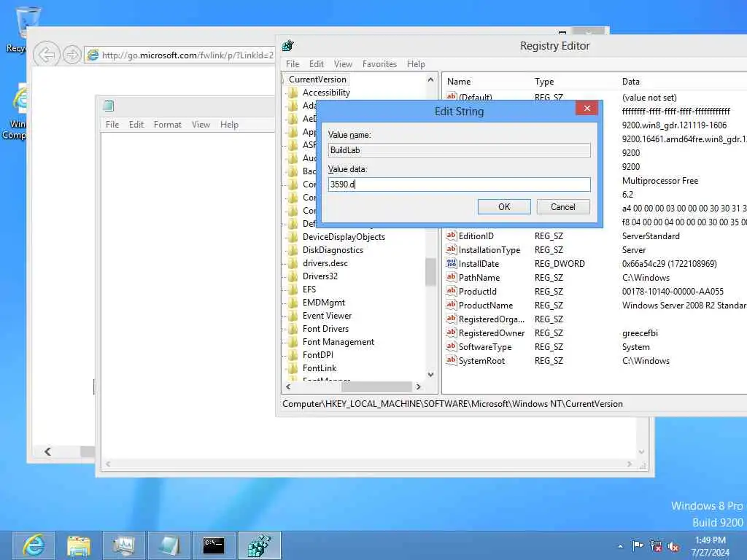
Task: Click SystemRoot value icon
Action: point(451,360)
